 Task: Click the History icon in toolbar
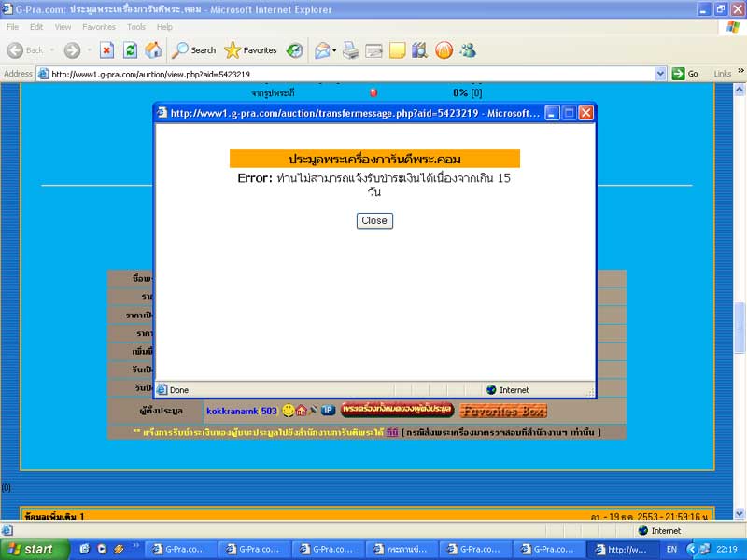(295, 50)
